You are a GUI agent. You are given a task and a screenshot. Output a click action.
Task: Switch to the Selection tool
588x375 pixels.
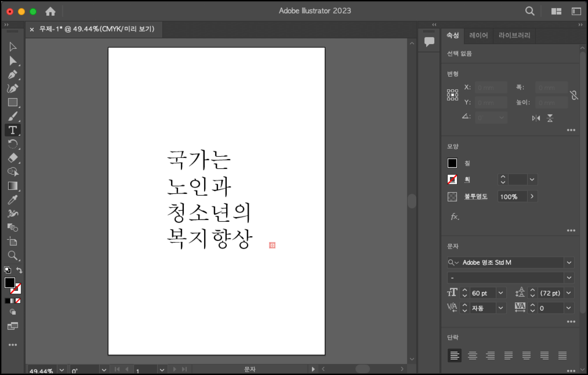(13, 46)
